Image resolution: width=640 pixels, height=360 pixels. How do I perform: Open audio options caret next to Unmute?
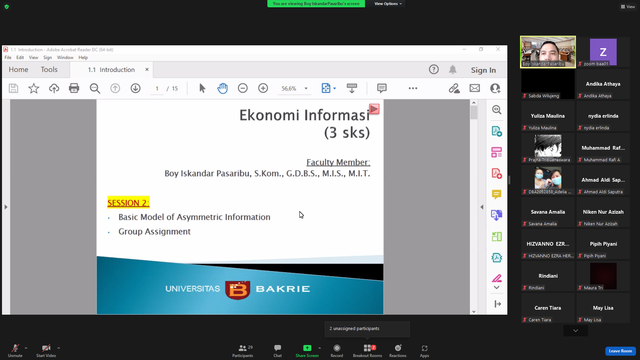point(26,348)
